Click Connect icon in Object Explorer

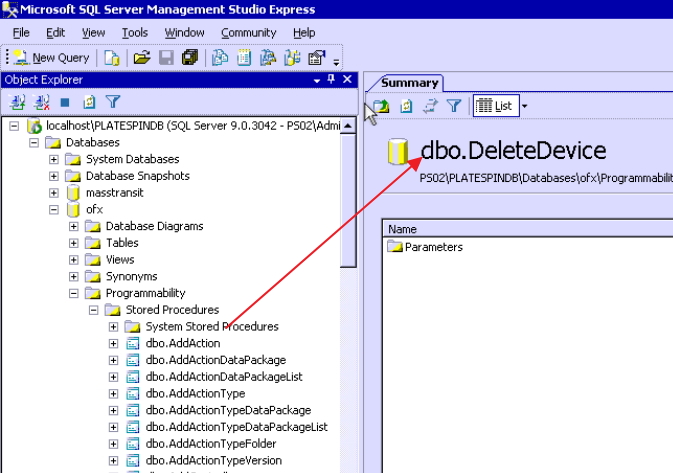click(x=17, y=102)
